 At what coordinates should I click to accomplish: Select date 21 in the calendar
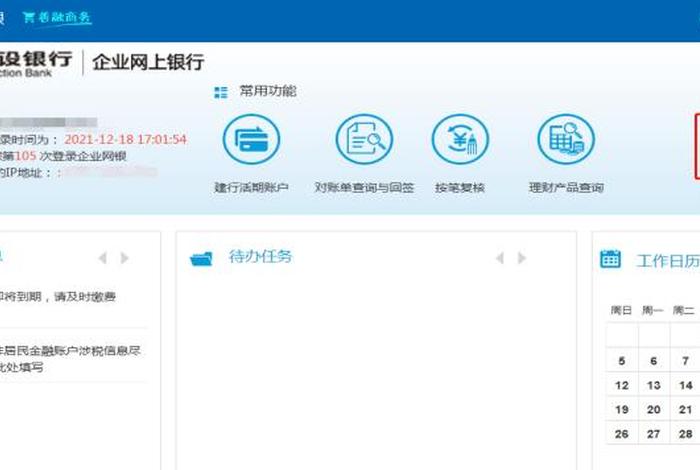click(x=685, y=409)
